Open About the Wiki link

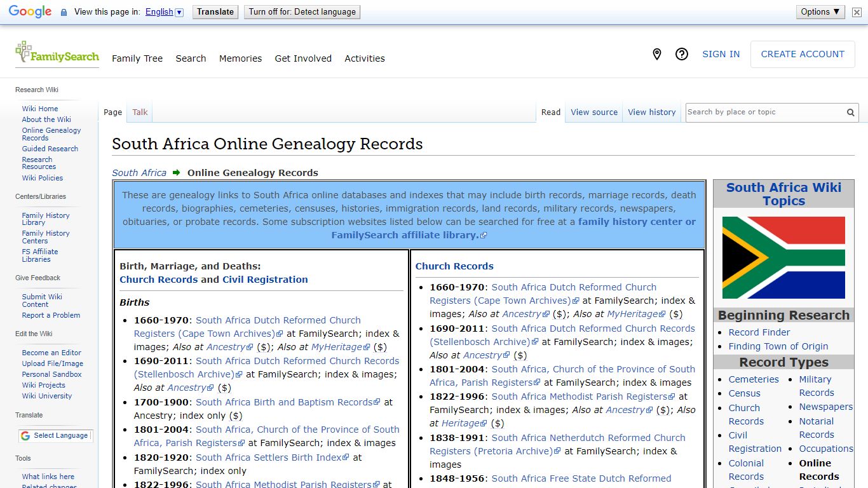46,119
